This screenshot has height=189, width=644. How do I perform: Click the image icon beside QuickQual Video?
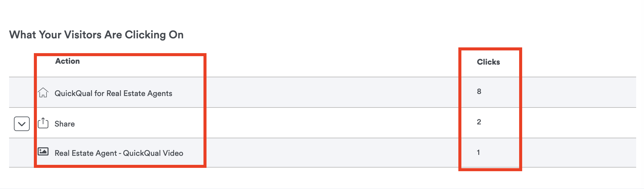click(43, 152)
